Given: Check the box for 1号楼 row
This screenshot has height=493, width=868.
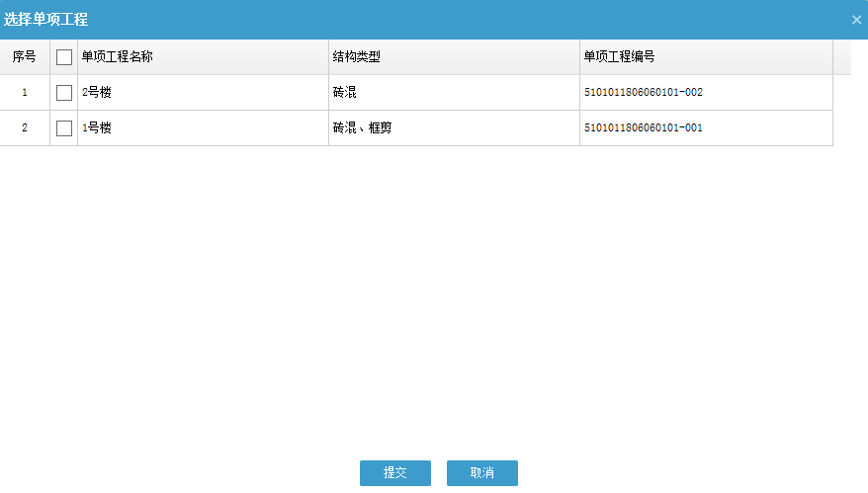Looking at the screenshot, I should coord(64,128).
